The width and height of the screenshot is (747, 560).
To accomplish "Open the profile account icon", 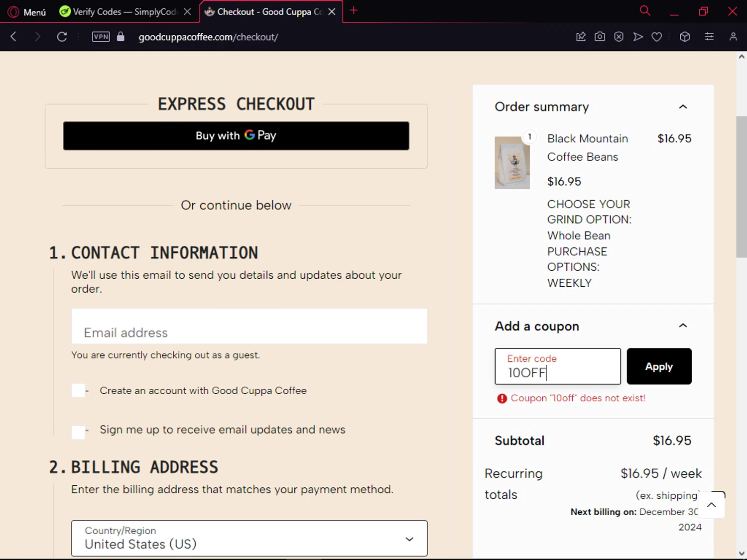I will point(733,36).
